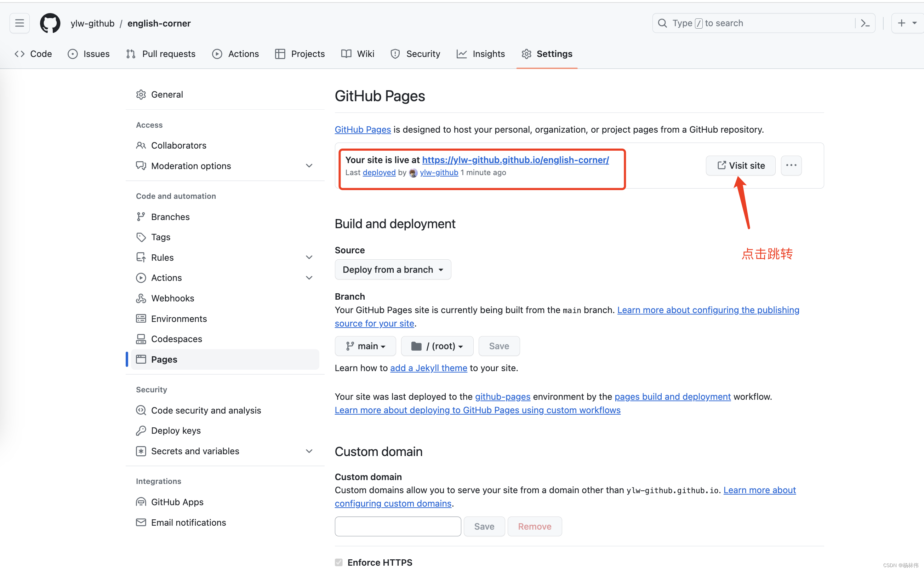Click the Settings tab
The image size is (924, 571).
tap(554, 53)
